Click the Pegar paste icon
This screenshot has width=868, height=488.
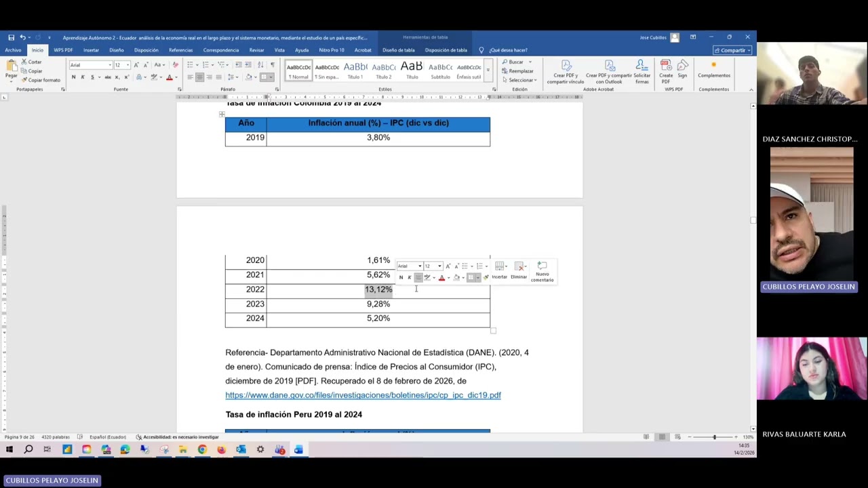[x=11, y=69]
